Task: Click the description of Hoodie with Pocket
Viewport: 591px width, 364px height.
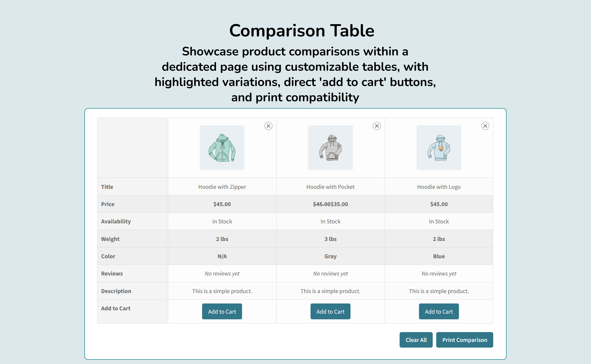Action: [x=330, y=291]
